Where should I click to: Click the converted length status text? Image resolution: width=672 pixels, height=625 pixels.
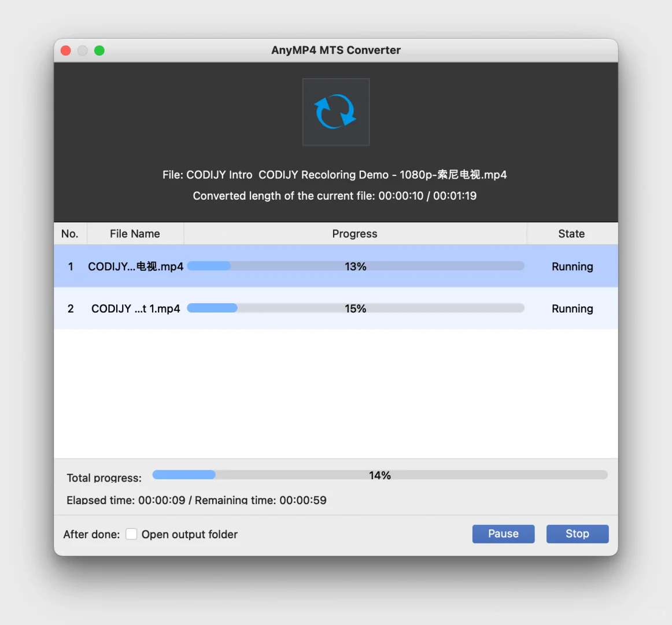[x=335, y=196]
